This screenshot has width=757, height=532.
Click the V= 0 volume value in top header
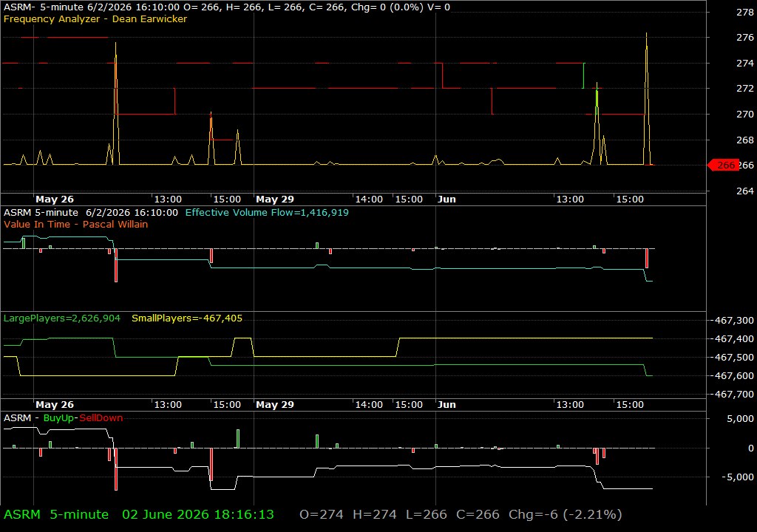[x=439, y=7]
